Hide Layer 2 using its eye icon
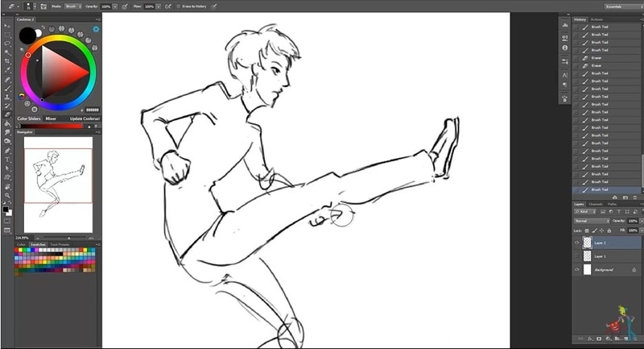This screenshot has width=644, height=349. (576, 242)
